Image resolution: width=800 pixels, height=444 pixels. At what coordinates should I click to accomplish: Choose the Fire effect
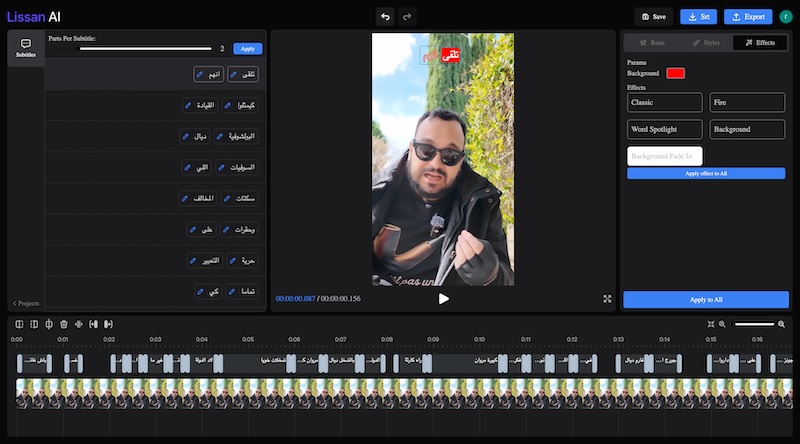coord(747,102)
